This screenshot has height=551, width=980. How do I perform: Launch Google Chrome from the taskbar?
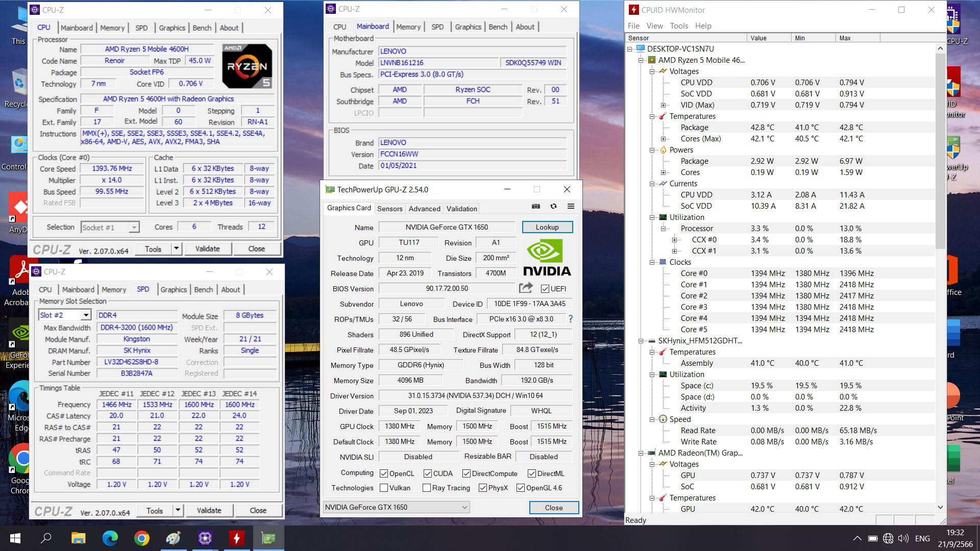[141, 538]
